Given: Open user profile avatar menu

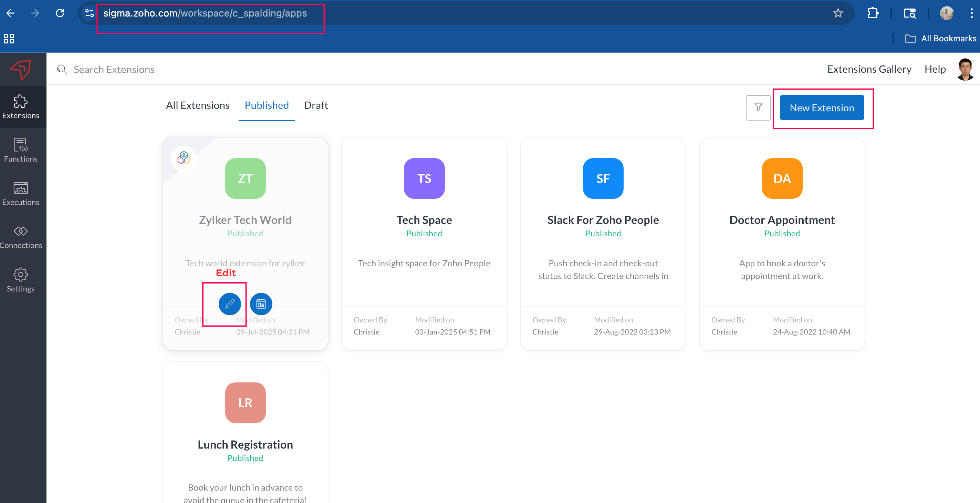Looking at the screenshot, I should (x=965, y=69).
